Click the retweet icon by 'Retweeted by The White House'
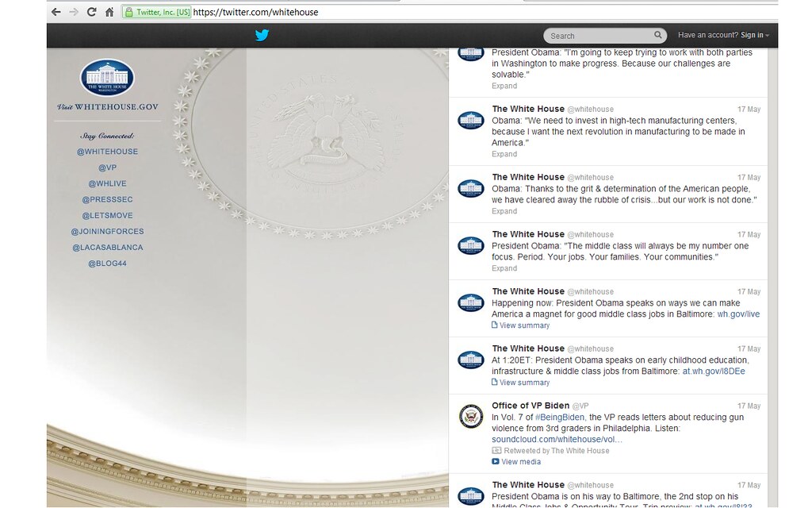This screenshot has height=508, width=812. tap(496, 451)
